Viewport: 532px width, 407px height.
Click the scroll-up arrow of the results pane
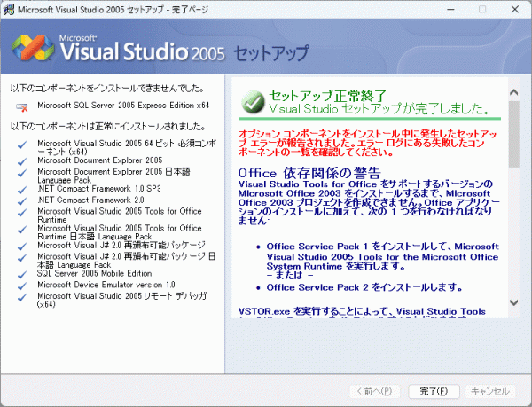tap(514, 92)
